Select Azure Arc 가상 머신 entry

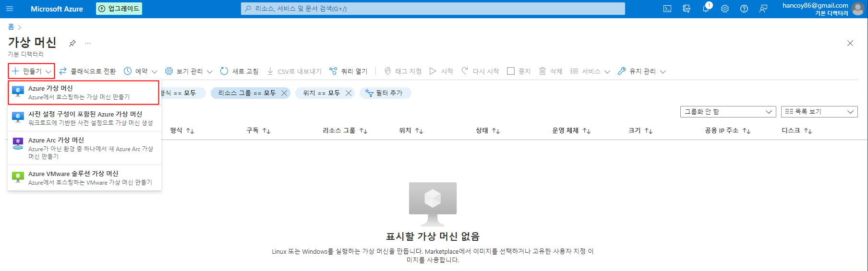tap(84, 148)
